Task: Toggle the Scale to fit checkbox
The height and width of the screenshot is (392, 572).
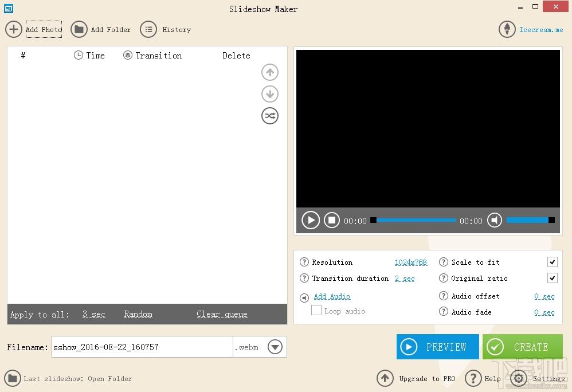Action: 553,262
